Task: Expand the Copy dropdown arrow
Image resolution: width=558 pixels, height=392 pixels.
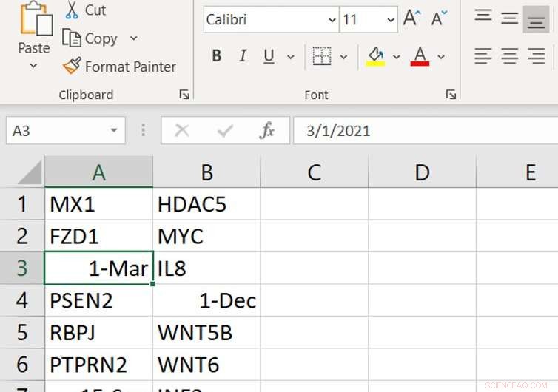Action: pyautogui.click(x=134, y=38)
